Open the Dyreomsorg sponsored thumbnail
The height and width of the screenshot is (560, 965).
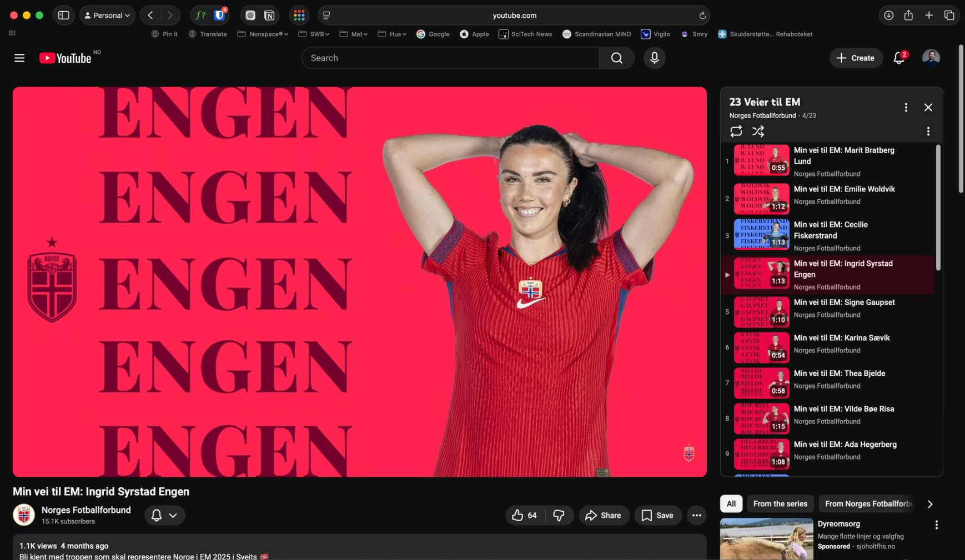[766, 539]
